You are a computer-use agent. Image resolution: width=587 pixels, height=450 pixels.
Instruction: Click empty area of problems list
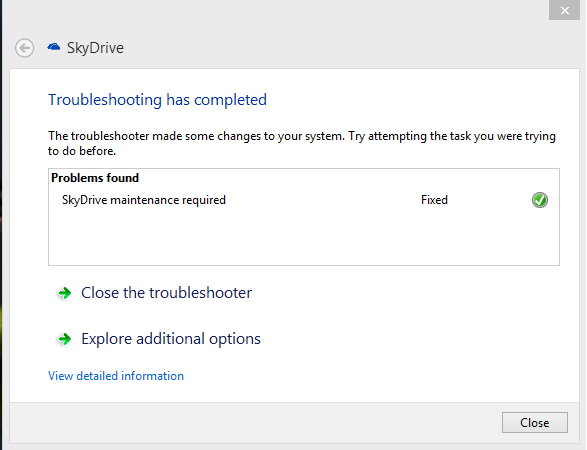point(304,237)
